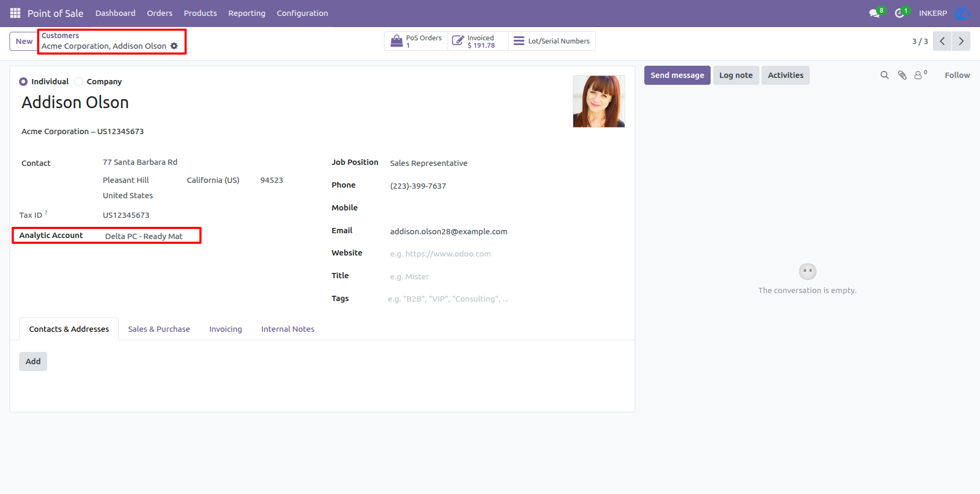Open the attachments paperclip icon
The height and width of the screenshot is (494, 980).
pos(902,75)
